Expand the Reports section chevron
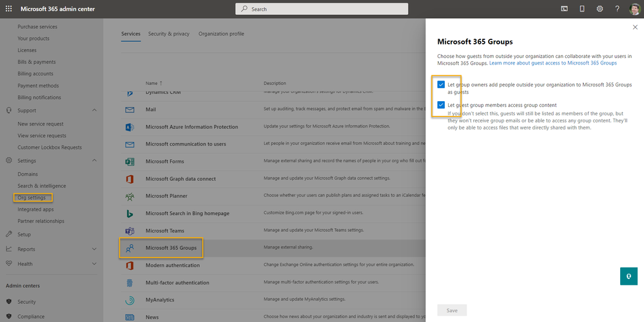Screen dimensions: 644x322 tap(94, 249)
